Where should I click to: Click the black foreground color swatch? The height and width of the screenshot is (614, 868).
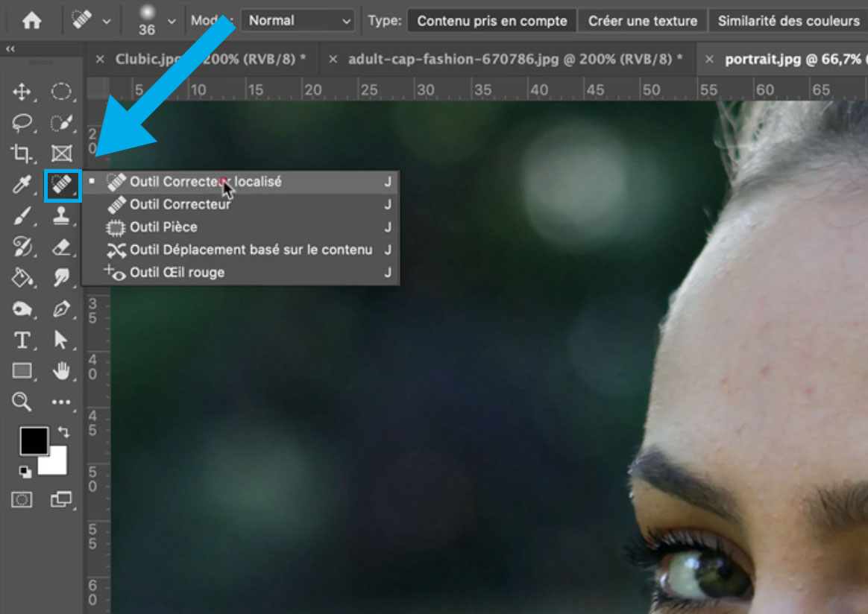coord(33,442)
